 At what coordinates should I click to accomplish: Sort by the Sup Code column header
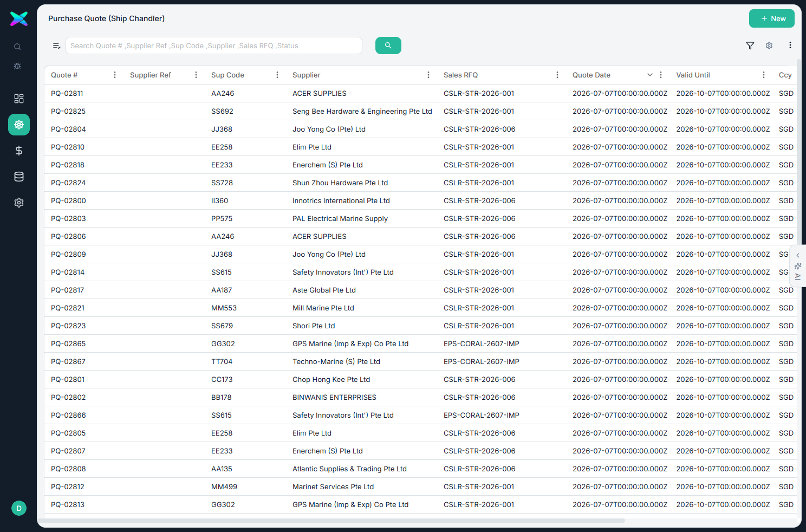pyautogui.click(x=227, y=75)
